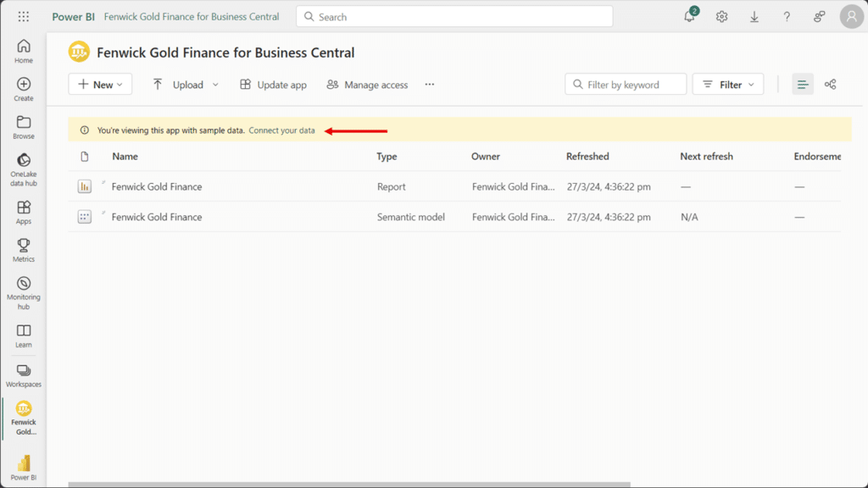Switch to list view
Image resolution: width=868 pixels, height=488 pixels.
803,84
